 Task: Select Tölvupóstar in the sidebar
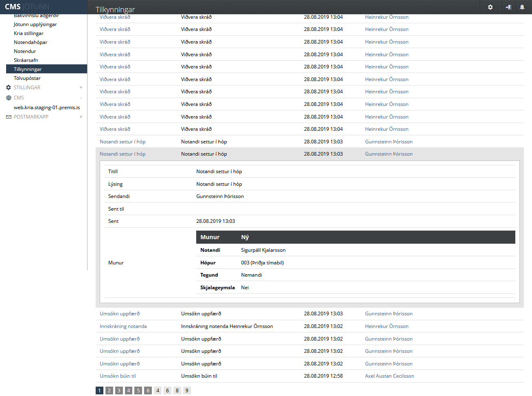[27, 78]
